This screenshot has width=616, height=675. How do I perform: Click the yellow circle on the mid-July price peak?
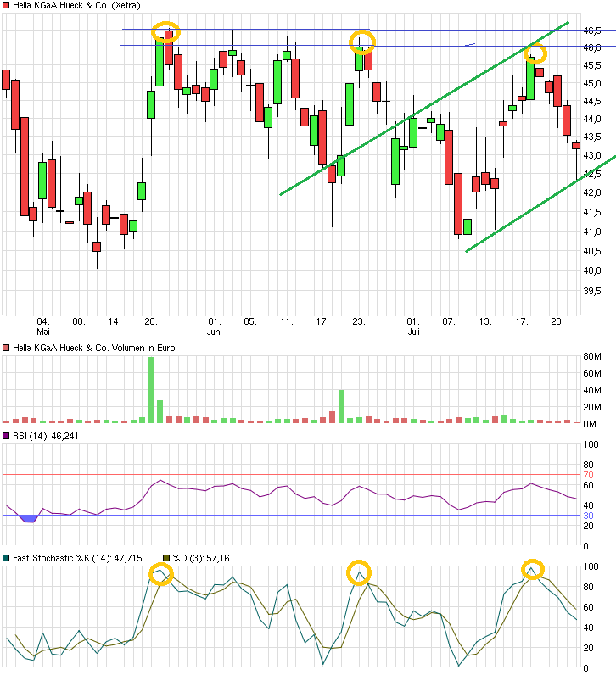pyautogui.click(x=535, y=54)
